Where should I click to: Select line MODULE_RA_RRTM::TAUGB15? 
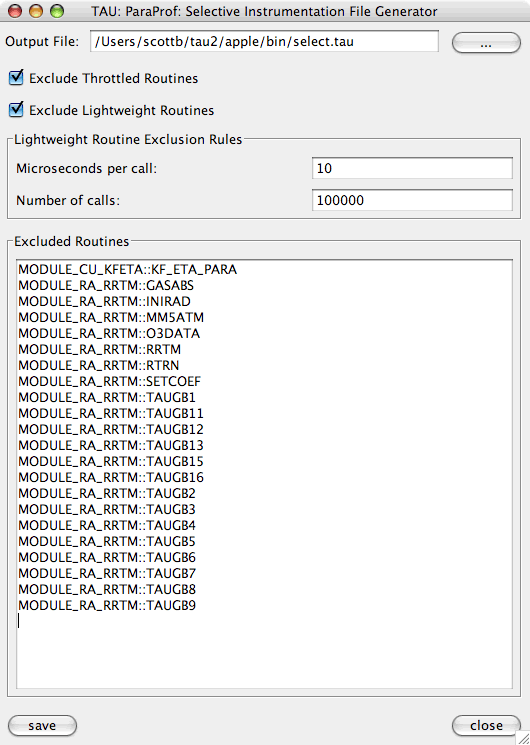[x=111, y=461]
